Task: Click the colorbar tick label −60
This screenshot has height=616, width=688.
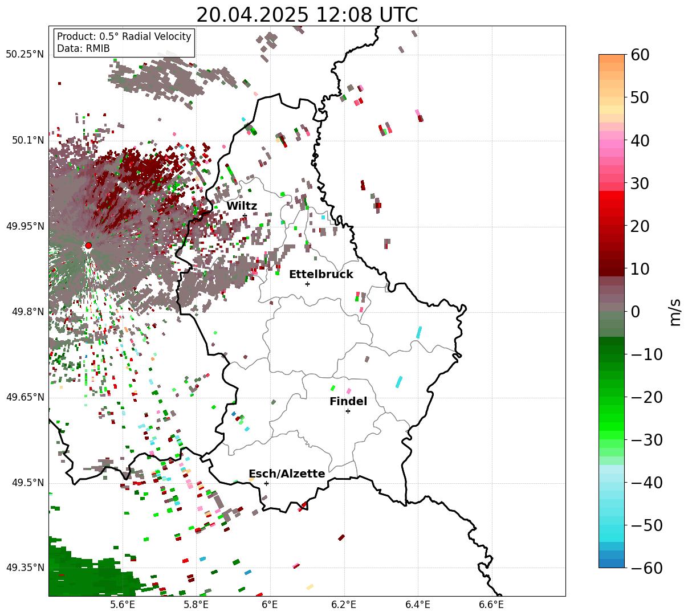Action: click(646, 568)
